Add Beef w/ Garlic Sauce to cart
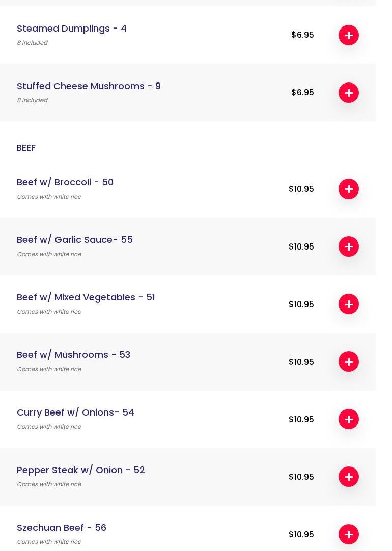392x551 pixels. [348, 246]
